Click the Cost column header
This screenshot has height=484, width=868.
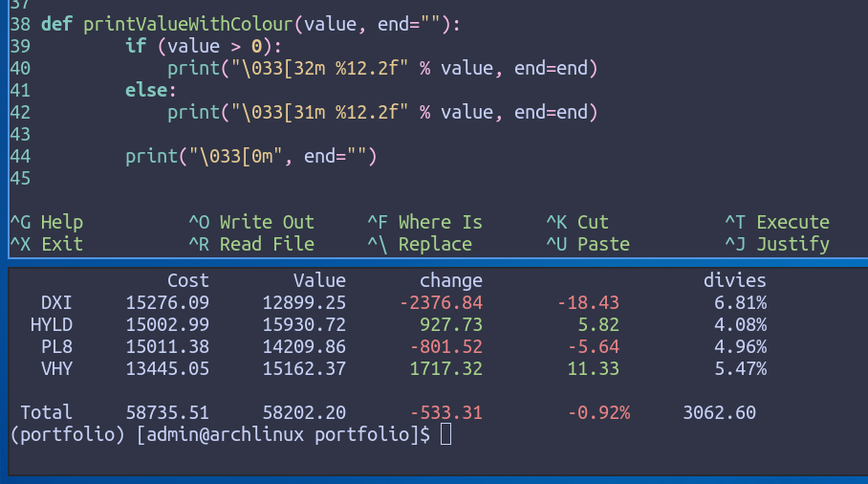pyautogui.click(x=188, y=280)
